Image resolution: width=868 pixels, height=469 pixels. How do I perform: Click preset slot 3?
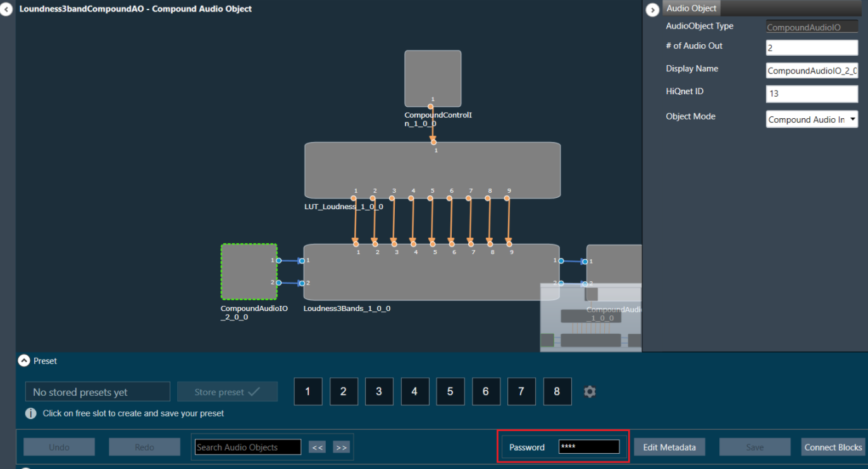pyautogui.click(x=379, y=392)
